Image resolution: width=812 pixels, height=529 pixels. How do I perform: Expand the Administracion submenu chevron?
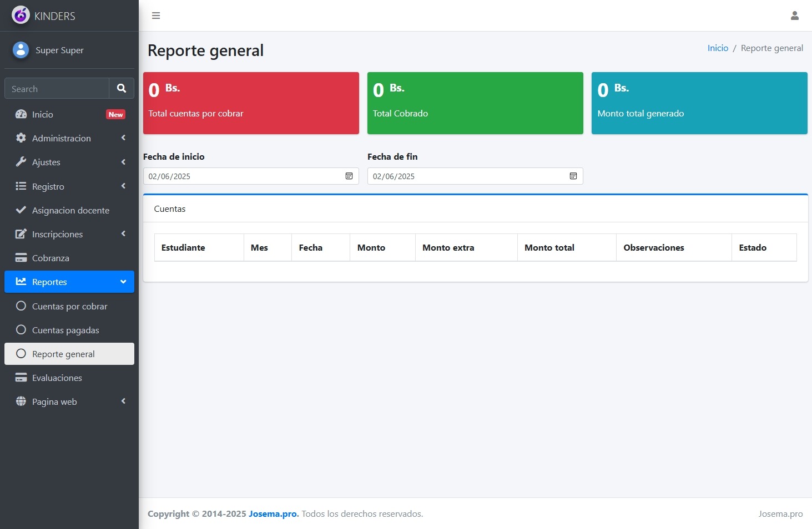tap(123, 138)
